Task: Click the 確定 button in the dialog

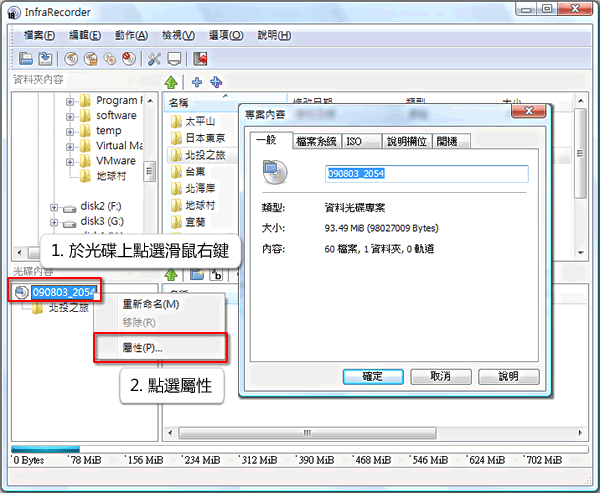Action: point(373,377)
